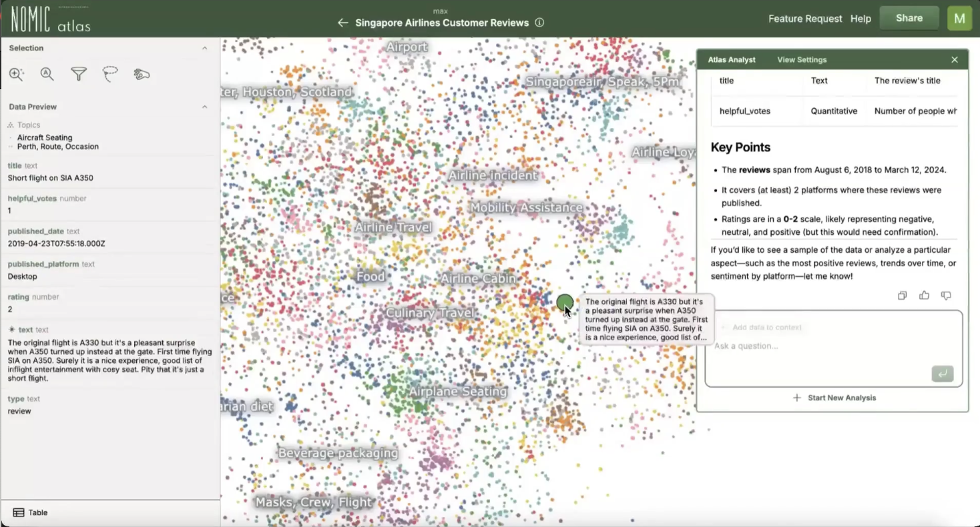Open the Table view at bottom left
Image resolution: width=980 pixels, height=527 pixels.
(x=31, y=512)
